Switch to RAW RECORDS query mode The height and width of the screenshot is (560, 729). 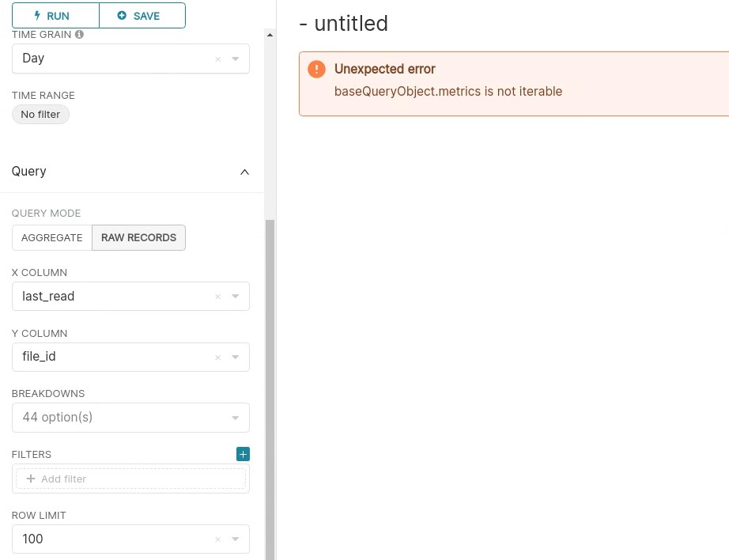(138, 237)
